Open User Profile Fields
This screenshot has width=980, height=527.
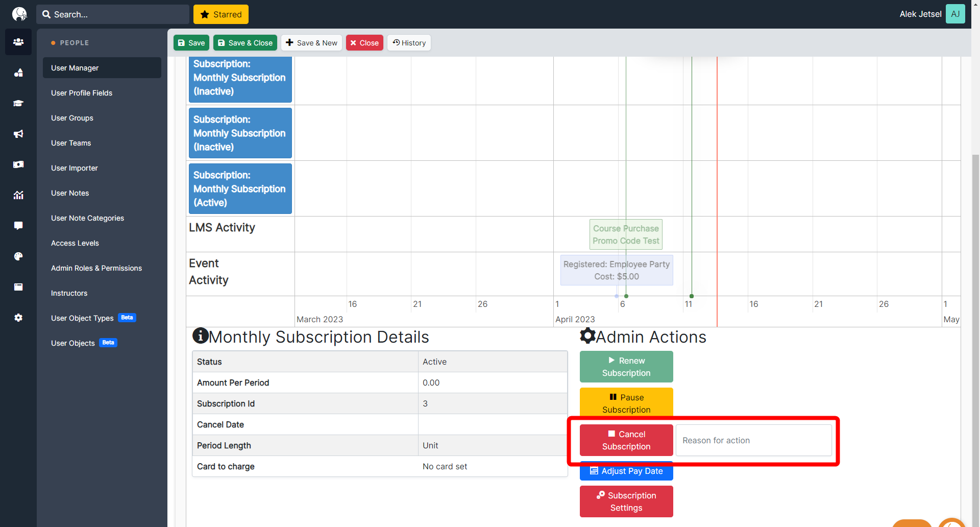102,93
